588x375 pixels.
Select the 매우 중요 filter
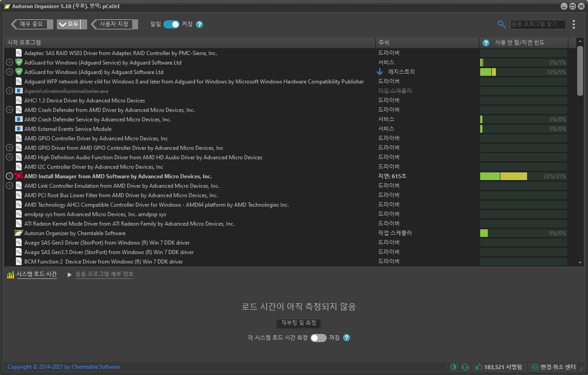(x=32, y=24)
